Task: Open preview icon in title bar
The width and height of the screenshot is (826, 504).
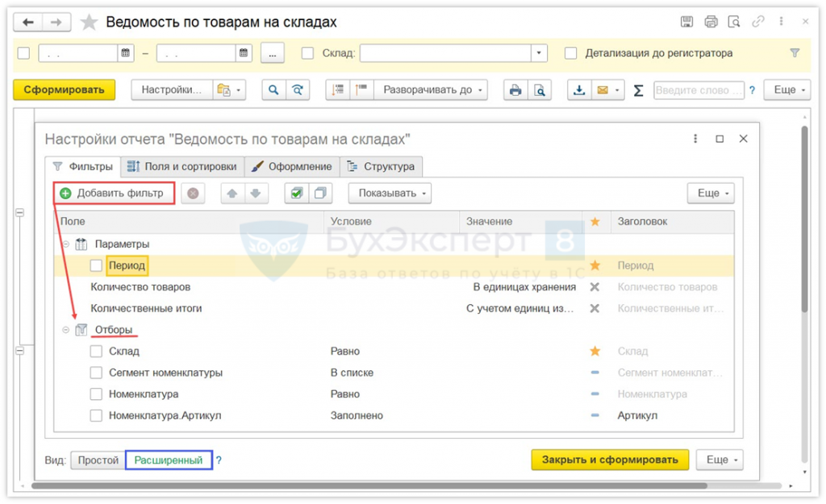Action: [734, 22]
